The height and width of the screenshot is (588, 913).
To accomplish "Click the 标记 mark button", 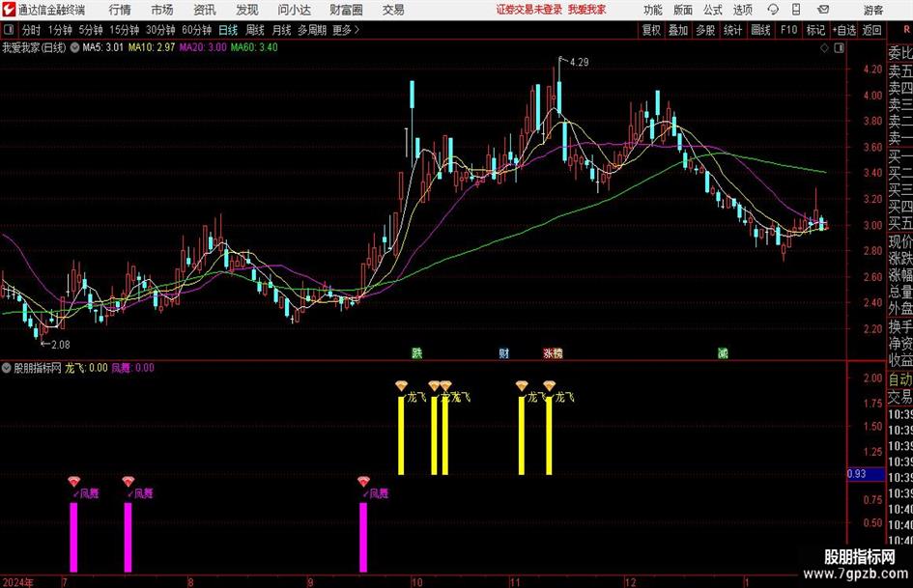I will pyautogui.click(x=815, y=30).
